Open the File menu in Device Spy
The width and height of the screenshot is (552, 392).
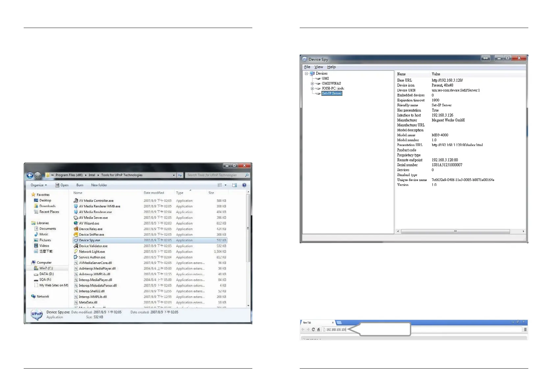click(307, 67)
